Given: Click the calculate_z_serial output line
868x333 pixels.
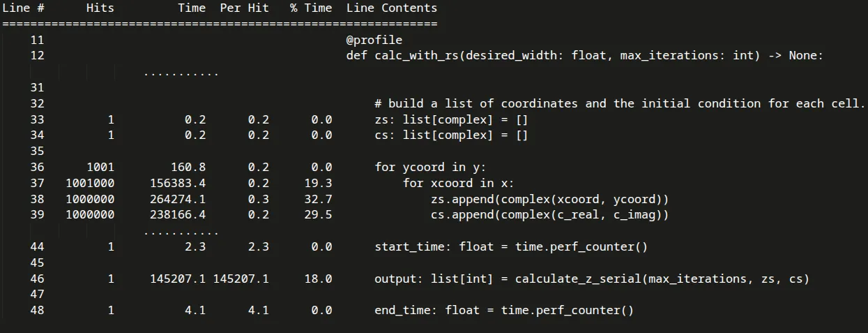Looking at the screenshot, I should tap(592, 279).
